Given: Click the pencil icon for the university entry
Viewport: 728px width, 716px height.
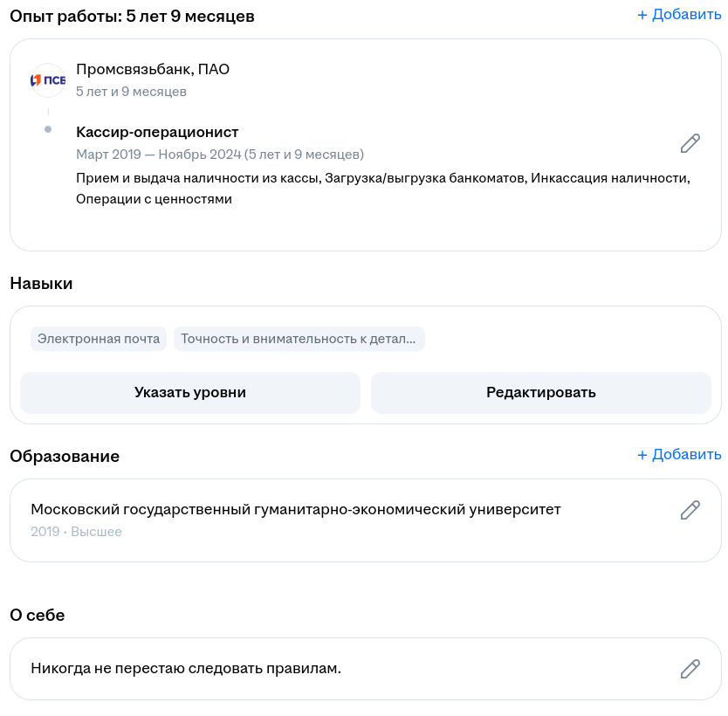Looking at the screenshot, I should (x=690, y=511).
